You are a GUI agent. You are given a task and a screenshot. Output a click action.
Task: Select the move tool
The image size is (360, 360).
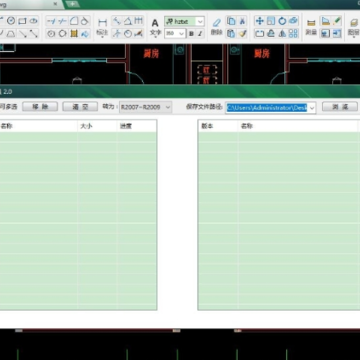(x=260, y=21)
